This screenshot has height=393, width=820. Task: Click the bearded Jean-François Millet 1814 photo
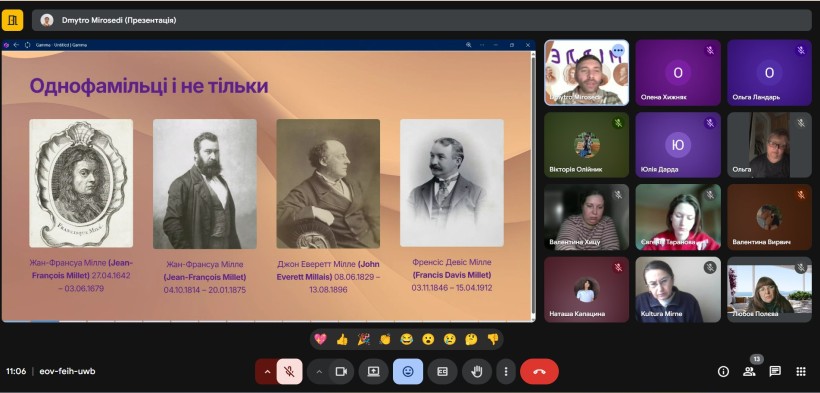coord(205,184)
